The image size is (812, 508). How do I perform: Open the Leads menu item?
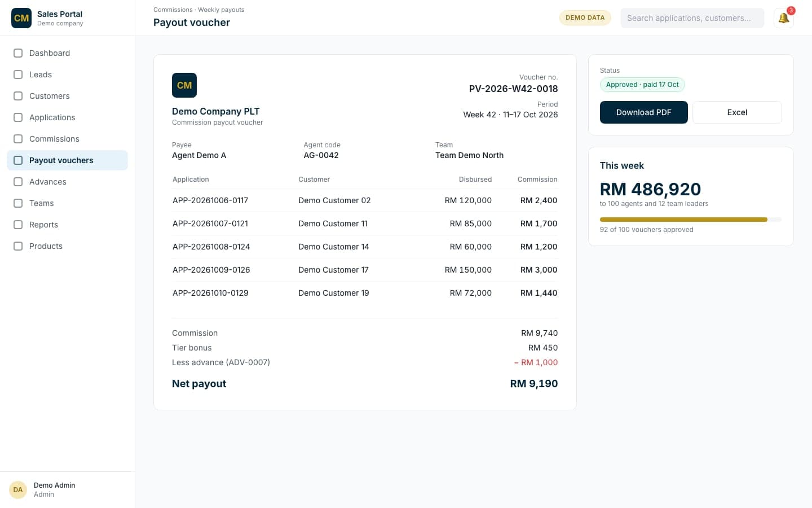coord(67,75)
